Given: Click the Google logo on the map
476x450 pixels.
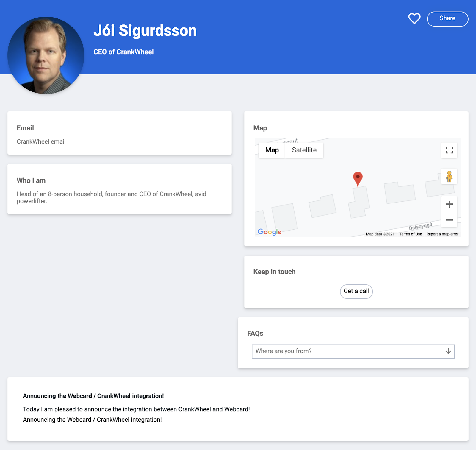Looking at the screenshot, I should click(x=269, y=232).
